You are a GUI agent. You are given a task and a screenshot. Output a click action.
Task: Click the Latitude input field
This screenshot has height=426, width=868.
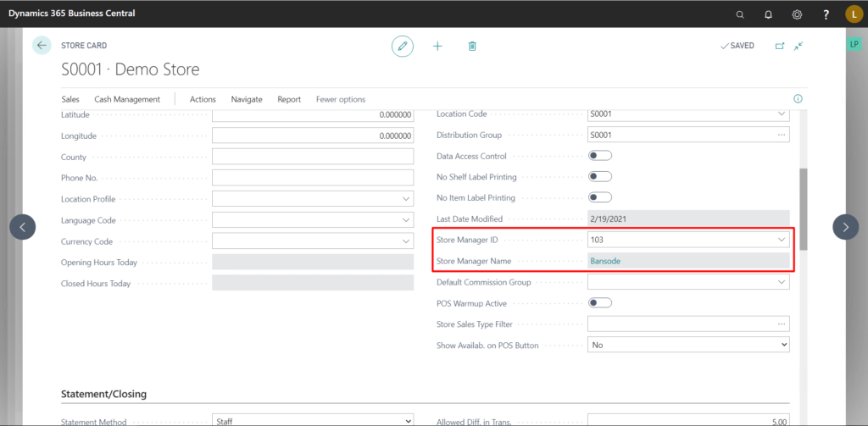(313, 114)
